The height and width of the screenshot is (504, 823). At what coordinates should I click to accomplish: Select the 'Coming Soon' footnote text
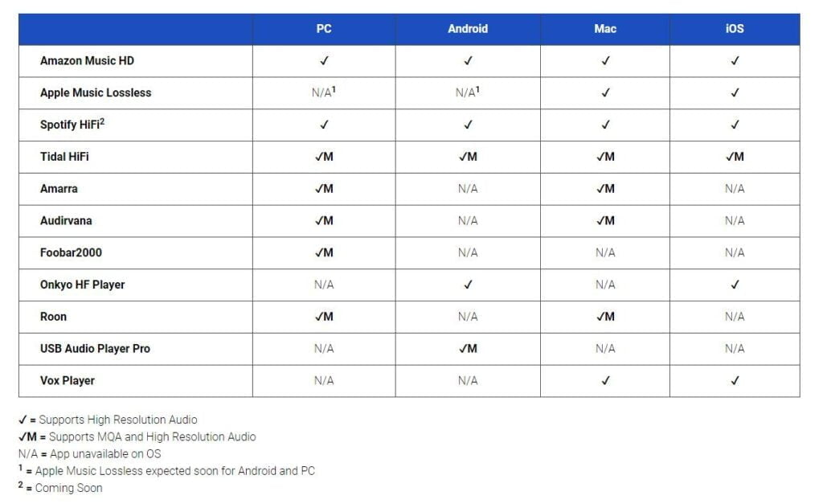tap(68, 488)
